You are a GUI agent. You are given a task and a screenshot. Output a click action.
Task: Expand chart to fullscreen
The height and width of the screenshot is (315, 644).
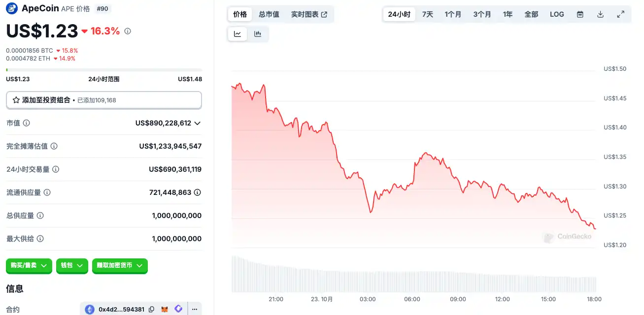[621, 14]
